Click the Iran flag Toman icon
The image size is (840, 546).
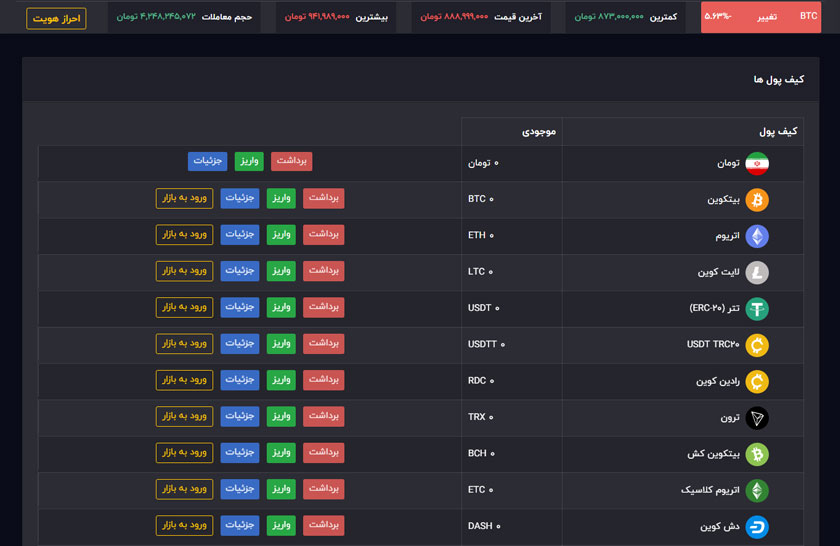pos(757,163)
